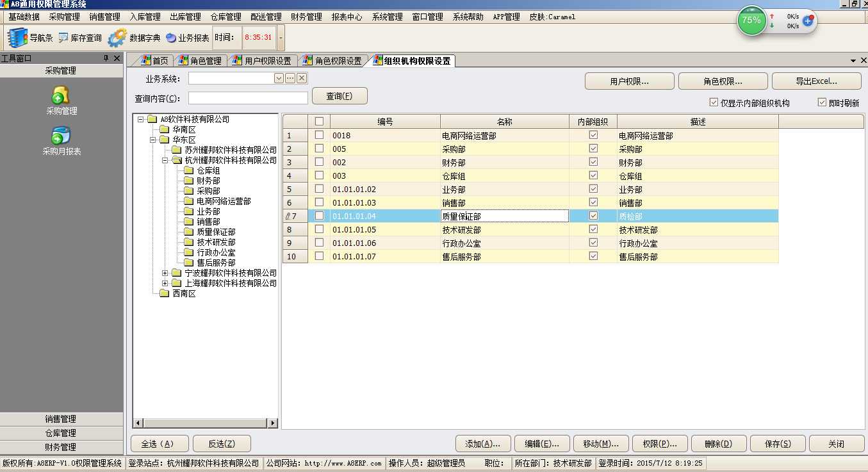This screenshot has height=472, width=868.
Task: Check the row checkbox for 质量保证部 row 7
Action: point(319,216)
